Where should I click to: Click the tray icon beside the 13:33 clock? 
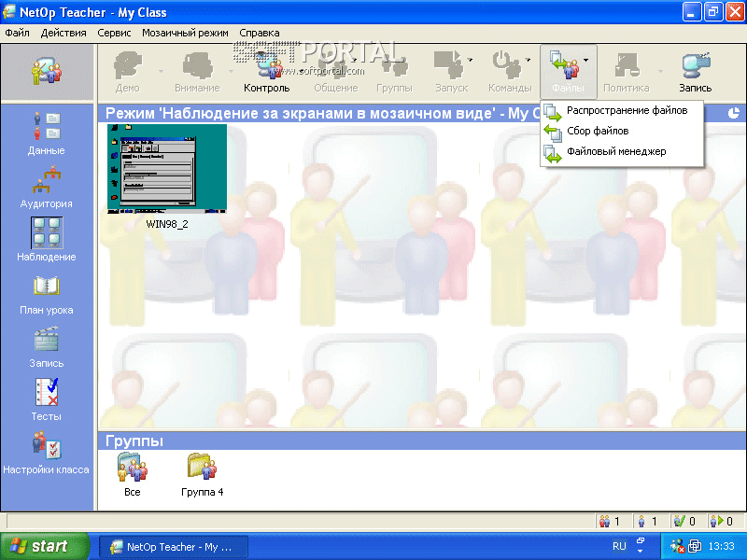[x=695, y=546]
